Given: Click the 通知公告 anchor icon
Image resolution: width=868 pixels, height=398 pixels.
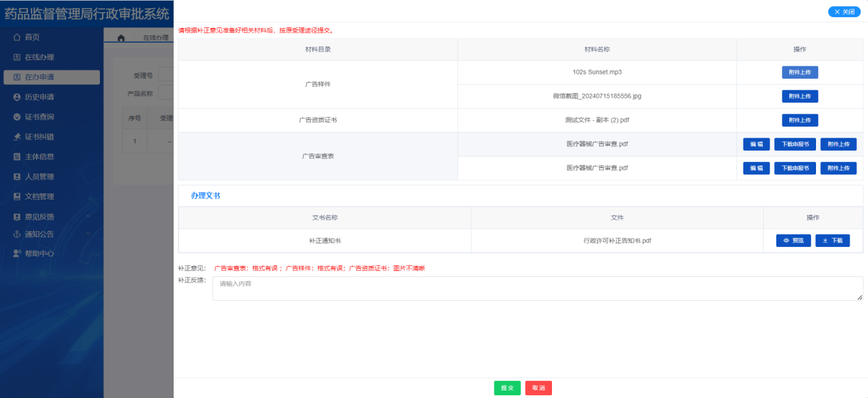Looking at the screenshot, I should click(x=17, y=234).
